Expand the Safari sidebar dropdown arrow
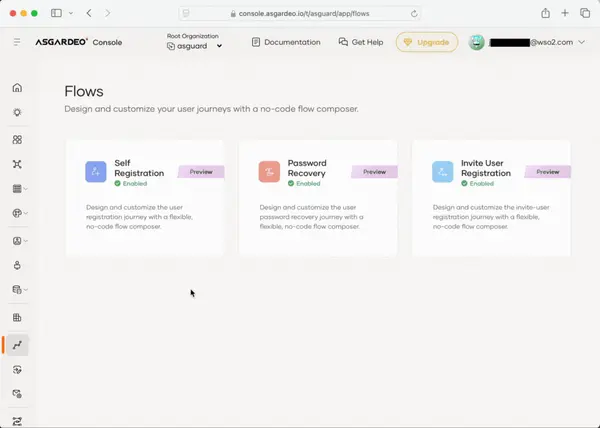This screenshot has height=428, width=600. click(69, 13)
